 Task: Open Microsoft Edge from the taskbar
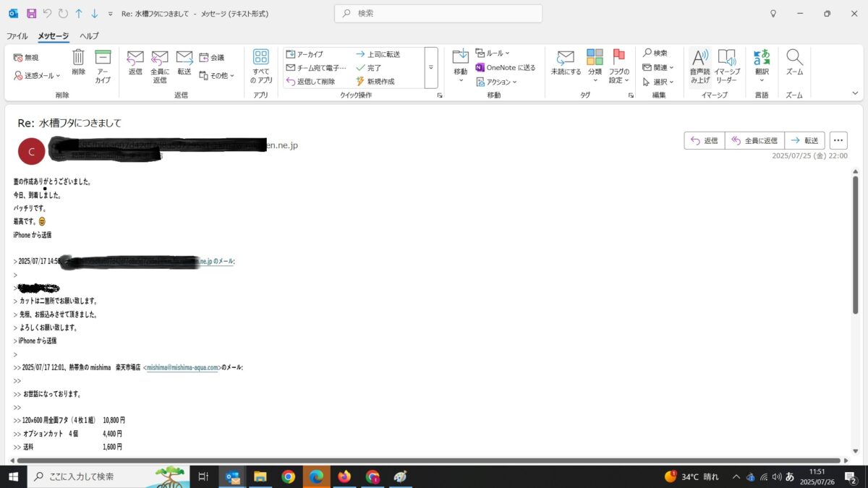click(x=316, y=476)
